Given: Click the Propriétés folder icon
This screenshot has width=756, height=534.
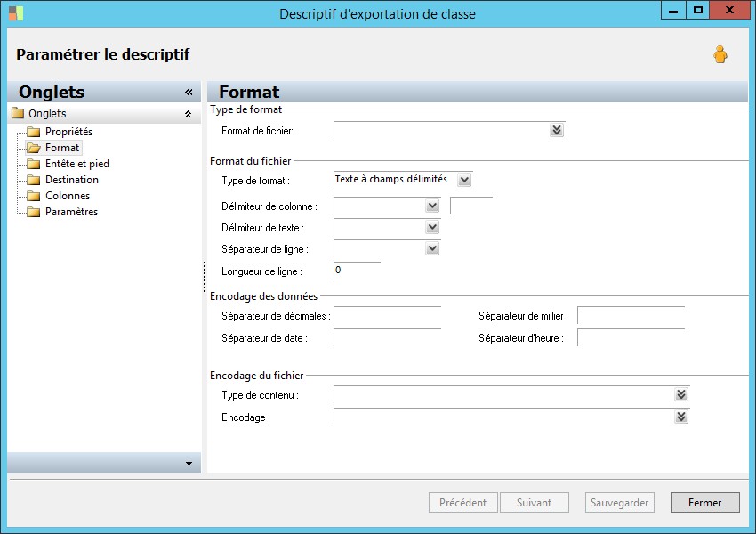Looking at the screenshot, I should 33,132.
